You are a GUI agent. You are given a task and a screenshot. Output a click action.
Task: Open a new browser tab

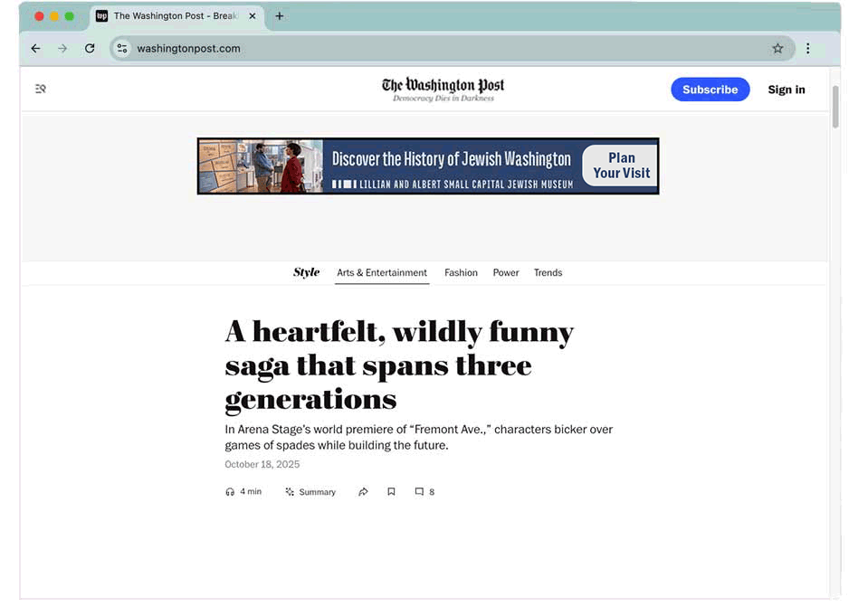[x=280, y=16]
